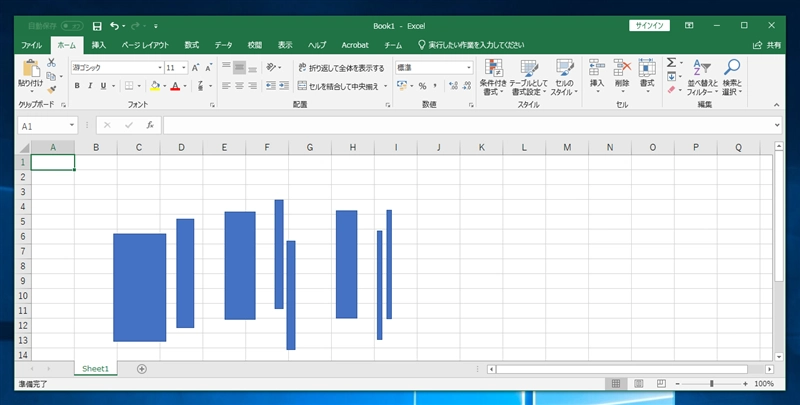Switch to the Page Layout tab
This screenshot has width=800, height=405.
[145, 45]
